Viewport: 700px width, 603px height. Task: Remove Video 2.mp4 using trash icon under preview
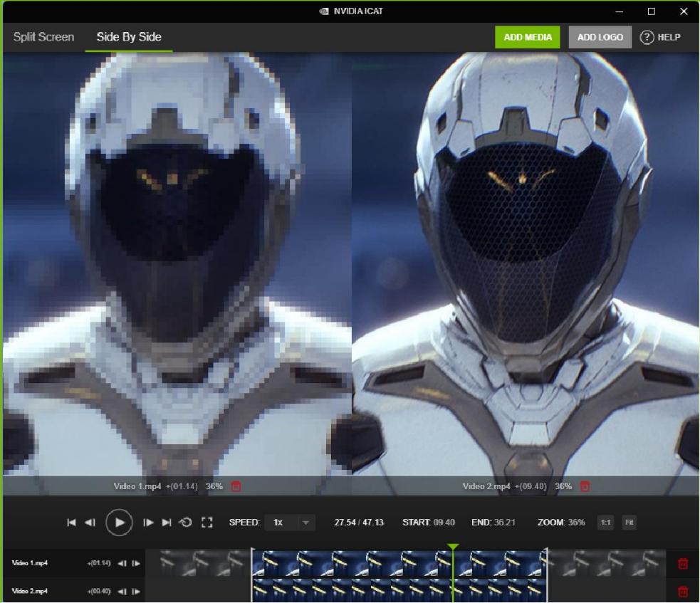pyautogui.click(x=585, y=486)
